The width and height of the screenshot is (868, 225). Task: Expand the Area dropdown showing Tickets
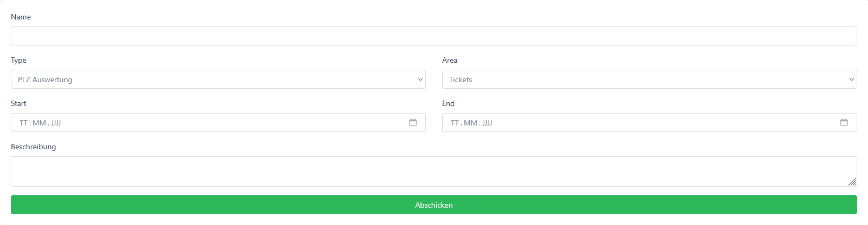click(x=650, y=80)
